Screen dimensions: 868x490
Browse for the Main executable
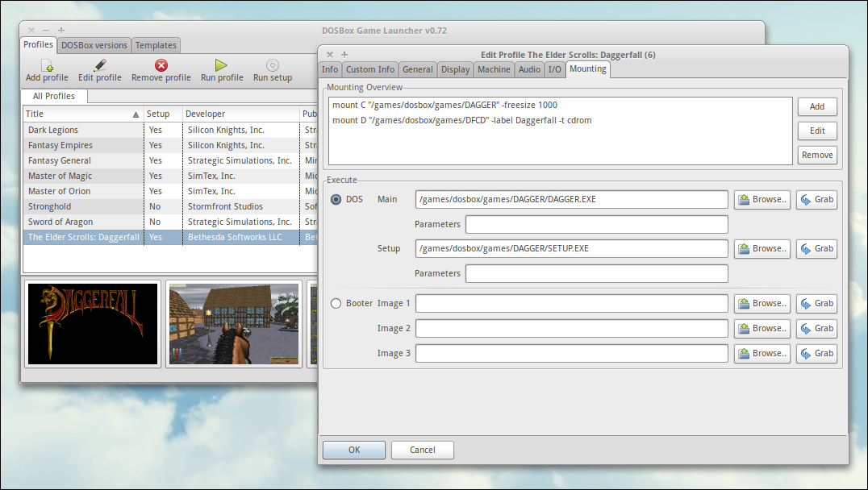(762, 200)
